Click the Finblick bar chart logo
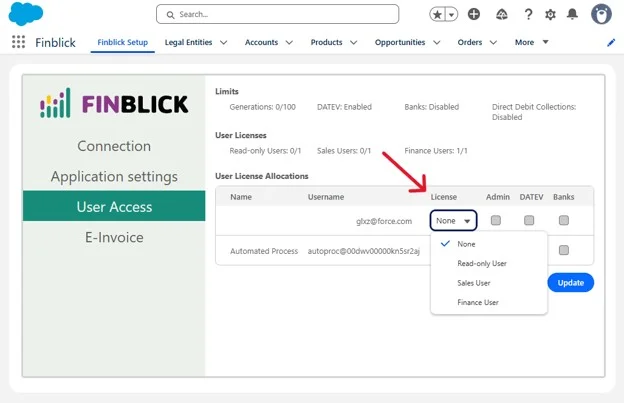This screenshot has width=624, height=403. (x=55, y=103)
